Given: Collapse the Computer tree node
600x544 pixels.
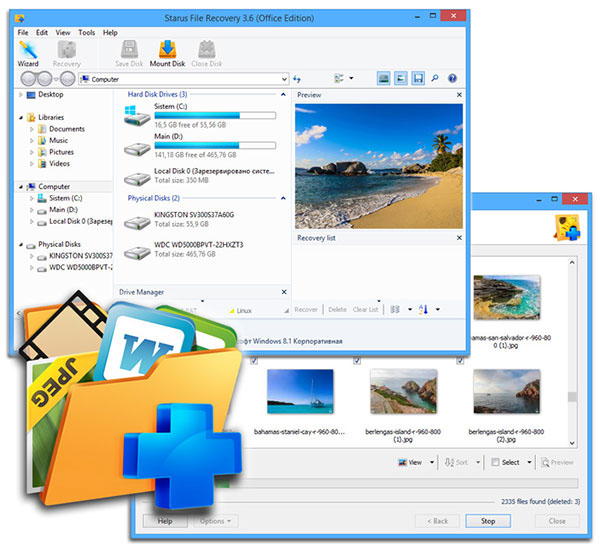Looking at the screenshot, I should pos(21,187).
